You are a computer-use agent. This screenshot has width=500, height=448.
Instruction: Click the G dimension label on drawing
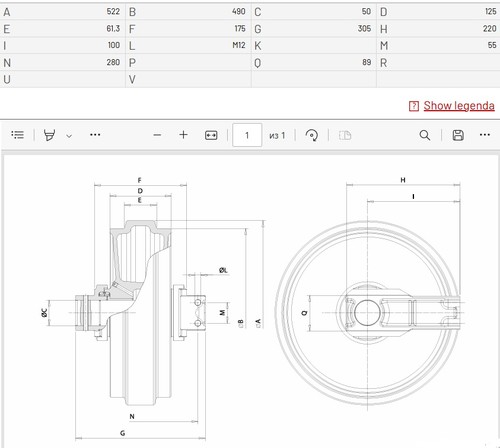click(123, 433)
